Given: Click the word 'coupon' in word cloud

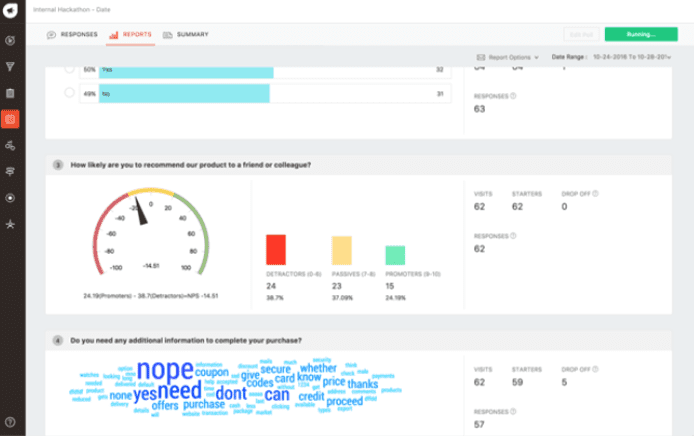Looking at the screenshot, I should (x=212, y=372).
